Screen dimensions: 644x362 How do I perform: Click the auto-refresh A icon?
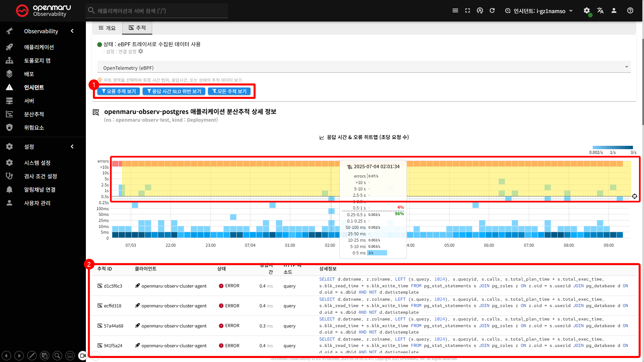(x=480, y=11)
